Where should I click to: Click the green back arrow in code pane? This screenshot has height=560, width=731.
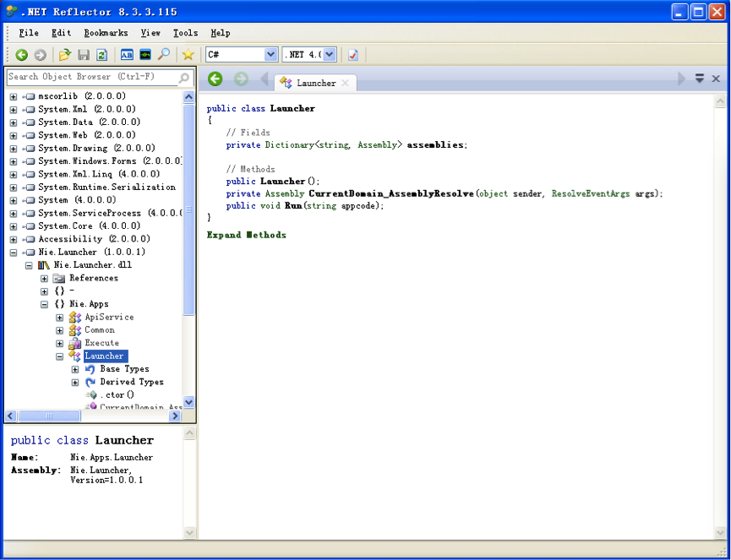coord(215,79)
